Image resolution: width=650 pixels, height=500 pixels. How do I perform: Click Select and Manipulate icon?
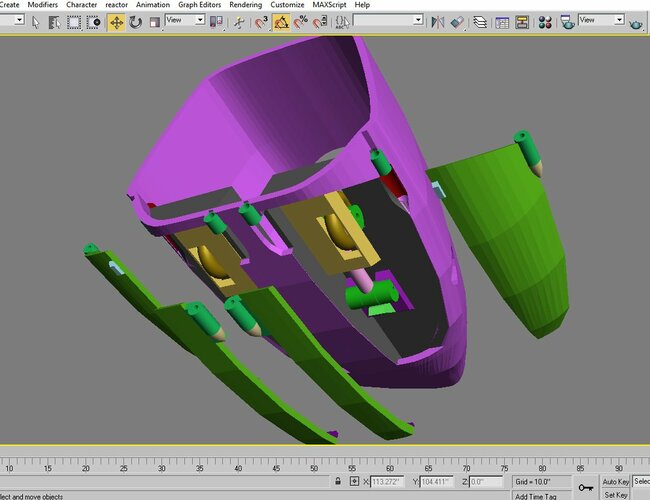click(x=239, y=22)
